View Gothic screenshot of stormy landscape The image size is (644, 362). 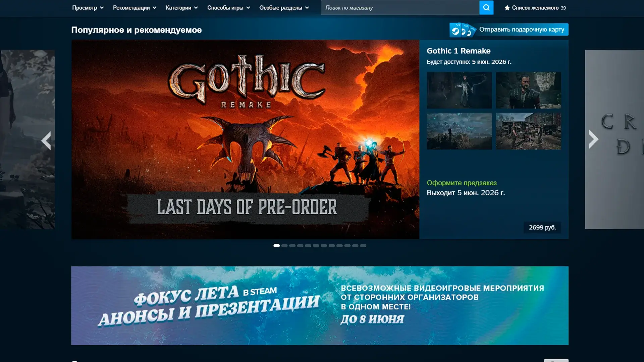[459, 131]
